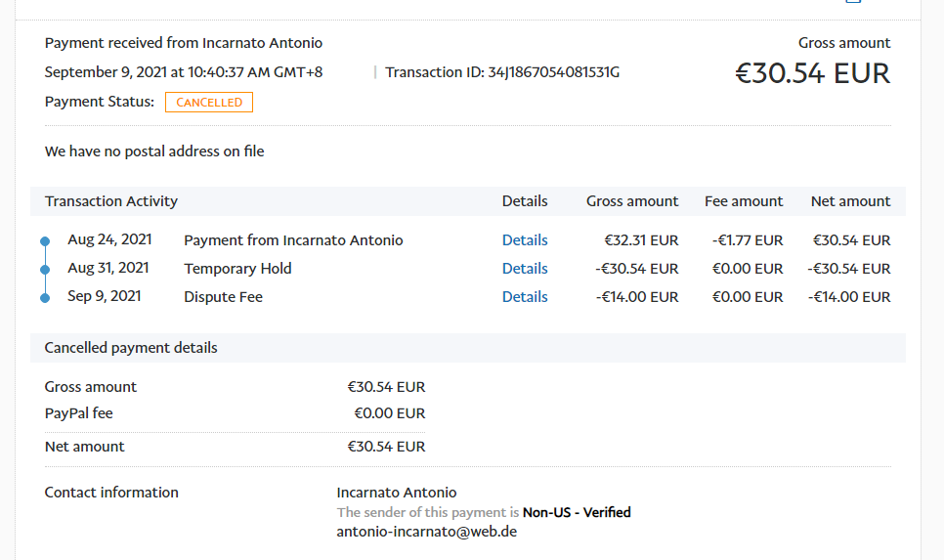Click the CANCELLED payment status badge
Image resolution: width=944 pixels, height=560 pixels.
click(x=209, y=103)
